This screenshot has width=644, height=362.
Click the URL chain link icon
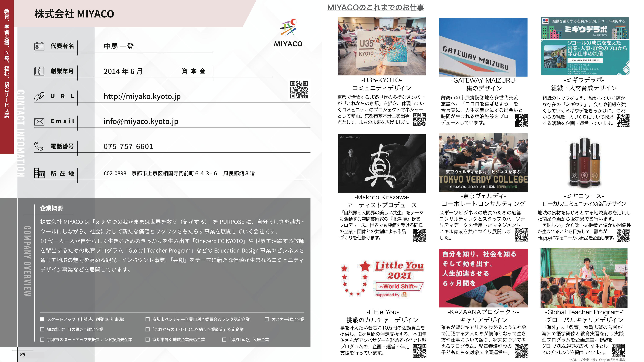point(39,96)
